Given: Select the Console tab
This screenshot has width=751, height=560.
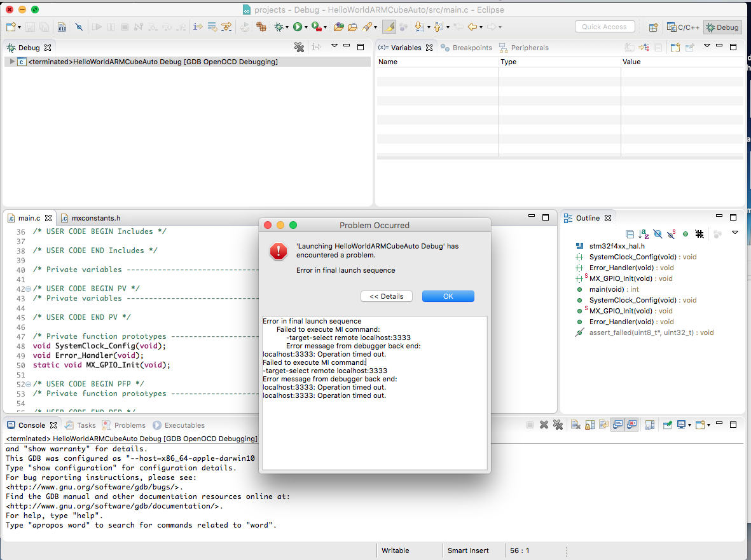Looking at the screenshot, I should click(x=32, y=425).
